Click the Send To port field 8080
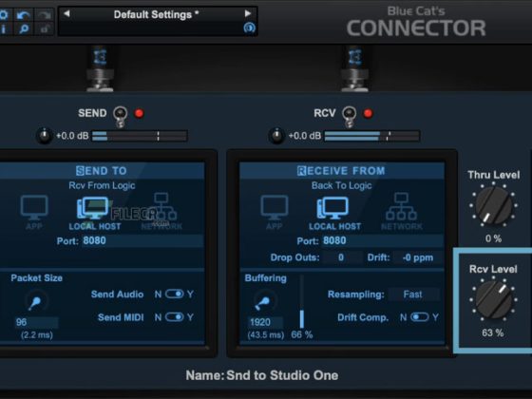 [142, 240]
